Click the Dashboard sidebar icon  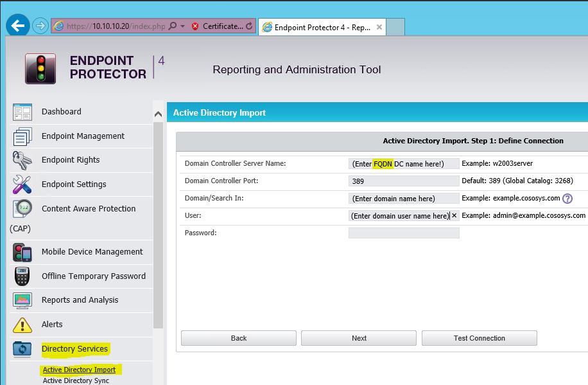tap(22, 112)
